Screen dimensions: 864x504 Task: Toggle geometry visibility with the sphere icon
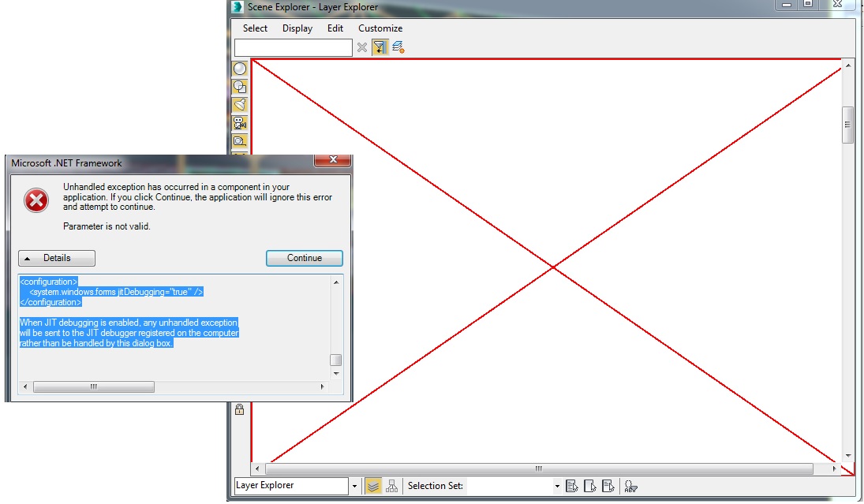click(240, 68)
